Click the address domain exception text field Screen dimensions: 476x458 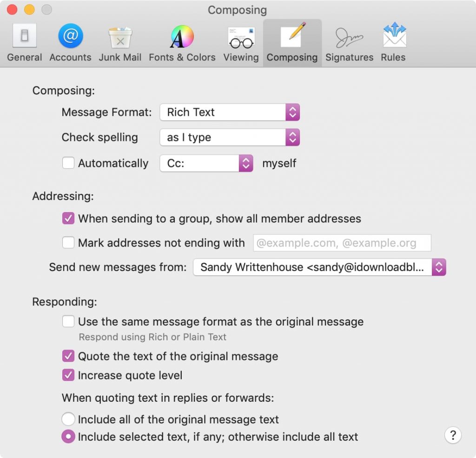342,243
